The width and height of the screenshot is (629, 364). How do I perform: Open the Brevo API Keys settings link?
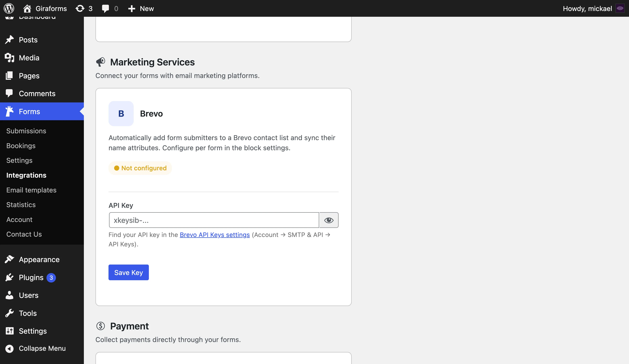(x=215, y=235)
